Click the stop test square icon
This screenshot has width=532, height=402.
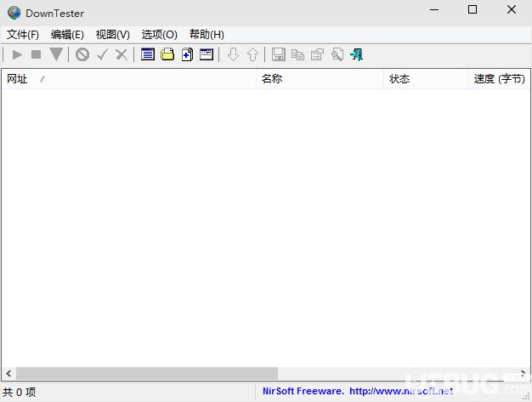click(x=36, y=54)
